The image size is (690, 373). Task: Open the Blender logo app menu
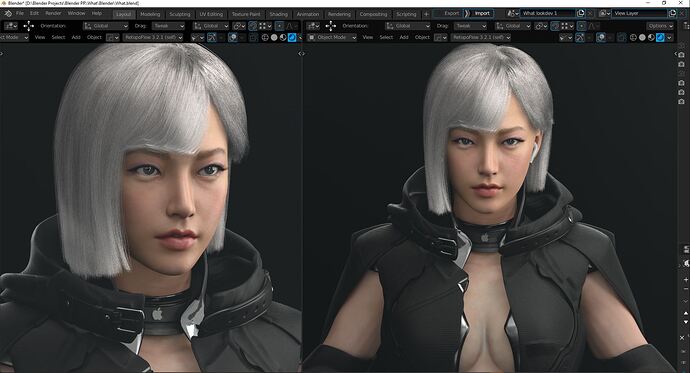(7, 14)
